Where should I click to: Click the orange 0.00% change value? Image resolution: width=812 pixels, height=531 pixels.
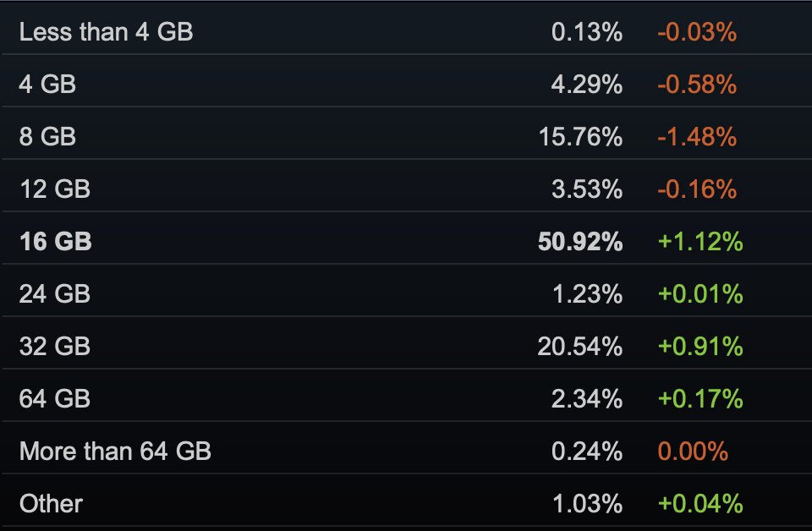click(x=693, y=452)
